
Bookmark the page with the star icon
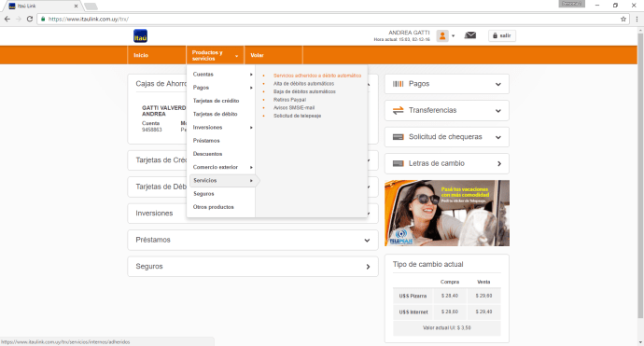click(x=623, y=19)
